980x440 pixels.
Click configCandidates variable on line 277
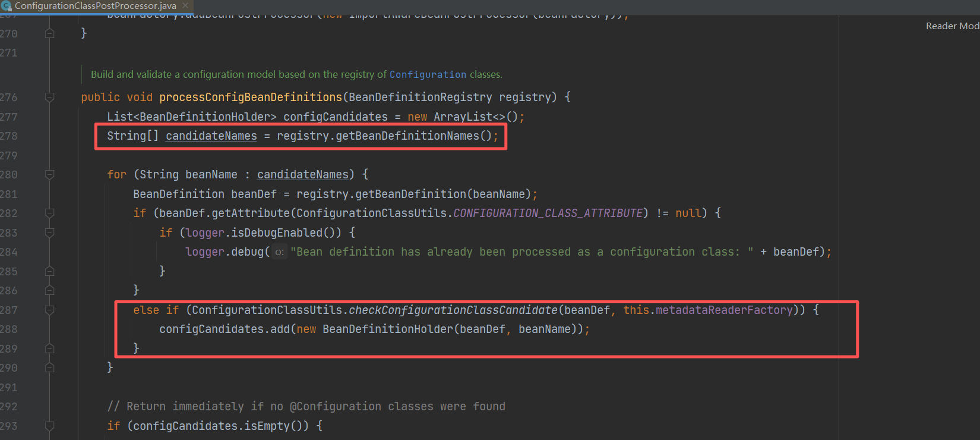(x=336, y=117)
